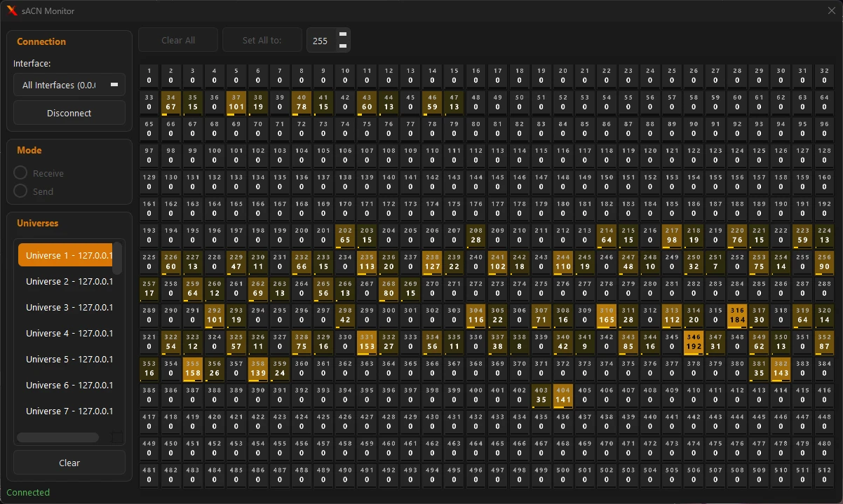Select the Receive mode radio button
This screenshot has width=843, height=504.
[x=20, y=173]
